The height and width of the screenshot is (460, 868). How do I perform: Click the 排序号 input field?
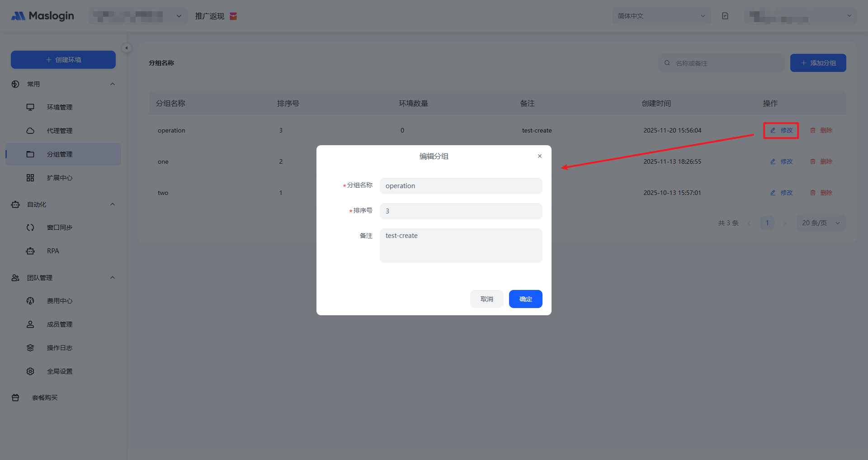point(461,211)
